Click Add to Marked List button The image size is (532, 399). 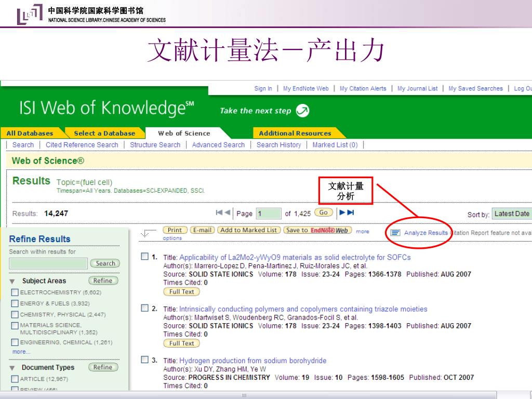(249, 230)
